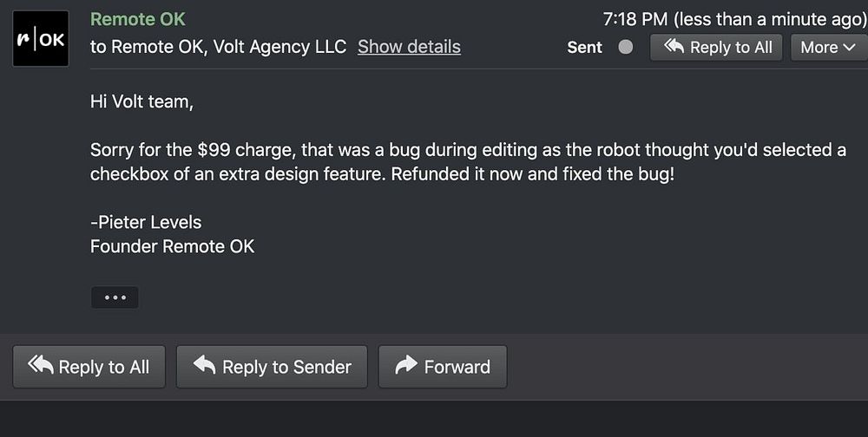Click the recipients line listing Volt Agency LLC

point(218,47)
